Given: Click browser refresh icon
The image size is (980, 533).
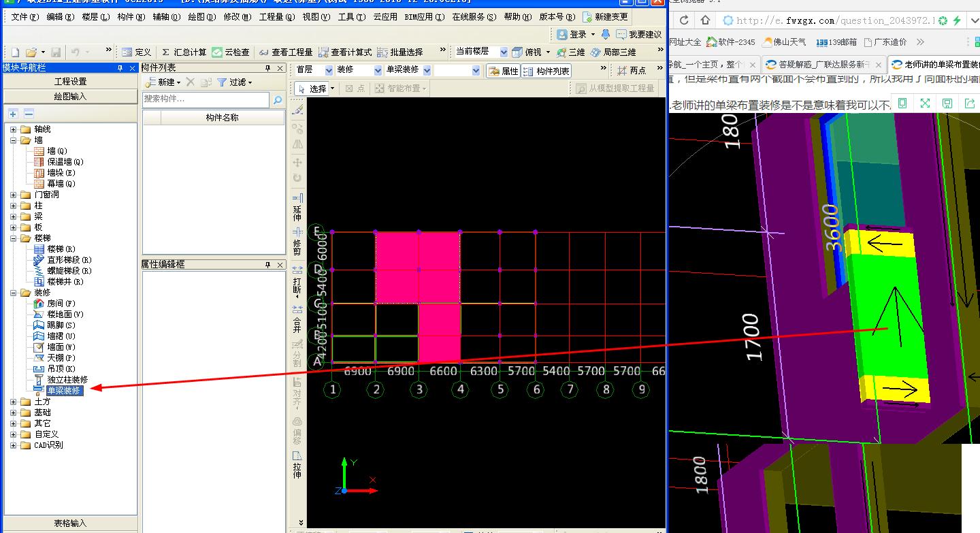Looking at the screenshot, I should 684,20.
